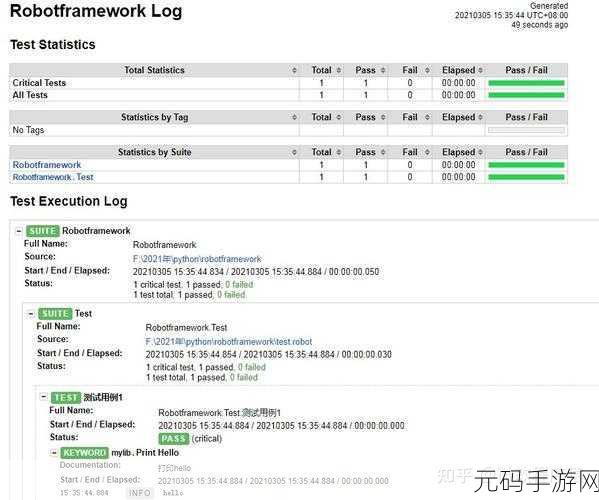Viewport: 599px width, 500px height.
Task: Open the Robotframework suite statistics link
Action: pyautogui.click(x=47, y=165)
